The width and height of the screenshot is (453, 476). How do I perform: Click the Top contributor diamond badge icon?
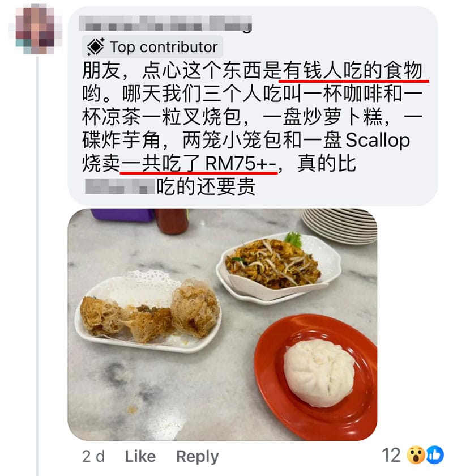(x=96, y=47)
